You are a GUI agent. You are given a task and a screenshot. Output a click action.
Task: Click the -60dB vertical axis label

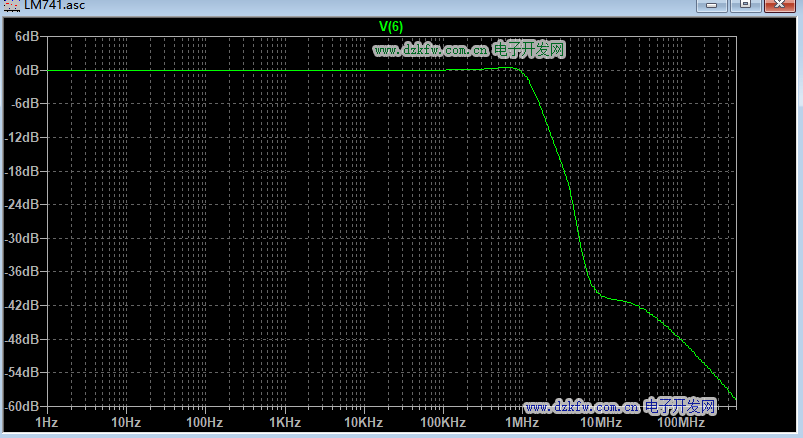(22, 406)
